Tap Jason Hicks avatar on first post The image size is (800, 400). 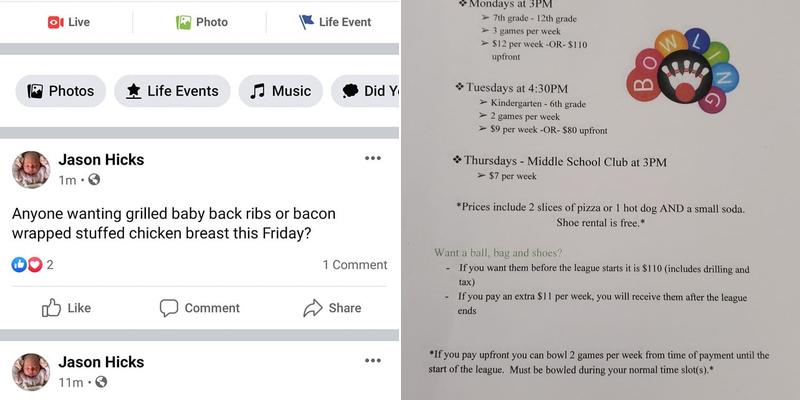coord(31,169)
